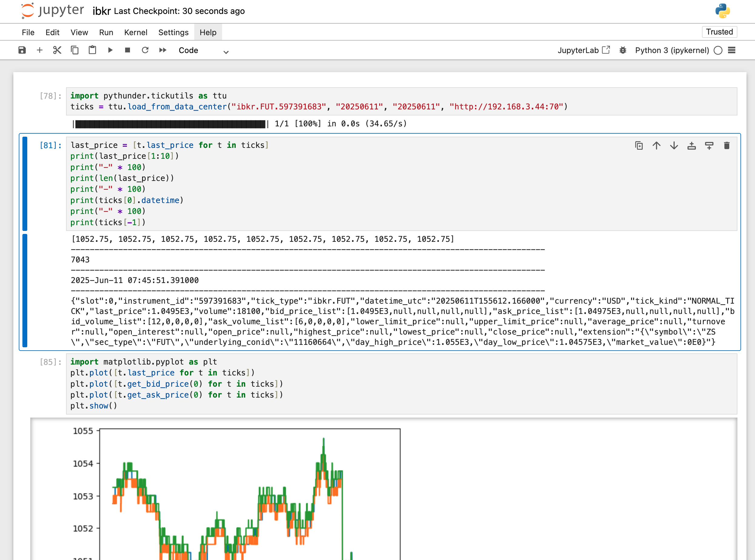This screenshot has width=755, height=560.
Task: Switch kernel via Python 3 (ipykernel)
Action: [672, 50]
